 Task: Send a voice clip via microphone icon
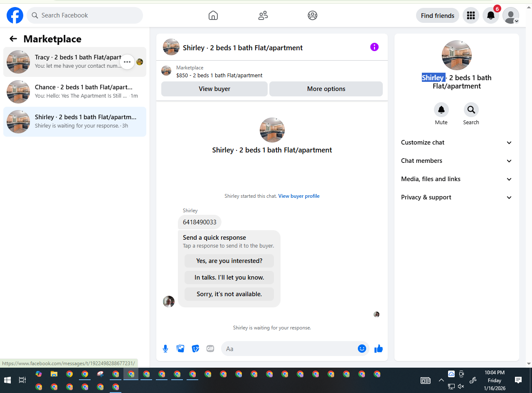tap(165, 349)
